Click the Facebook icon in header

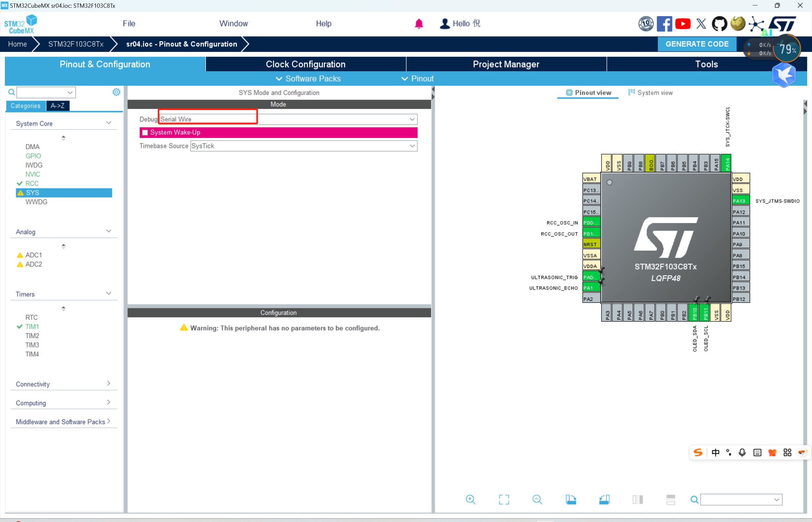[664, 24]
